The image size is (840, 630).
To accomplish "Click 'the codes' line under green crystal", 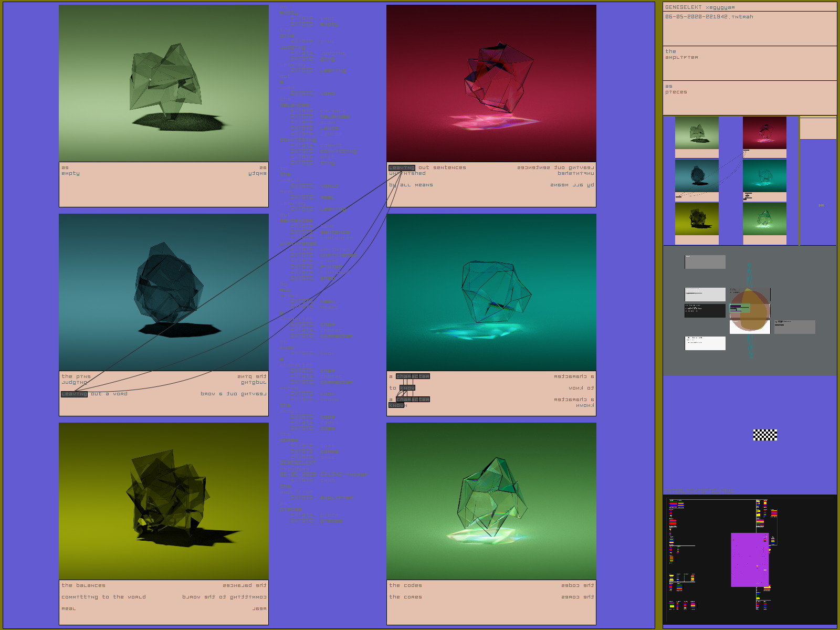I will click(x=405, y=585).
